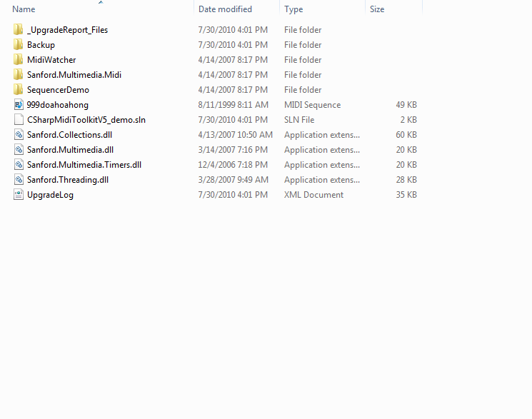Sort by the Size column header
532x419 pixels.
click(377, 9)
